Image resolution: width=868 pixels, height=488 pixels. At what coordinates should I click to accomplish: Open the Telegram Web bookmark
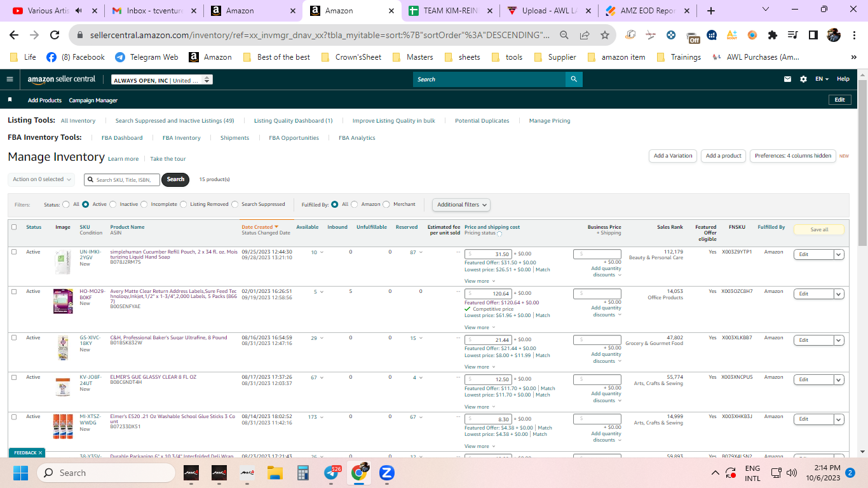coord(147,57)
